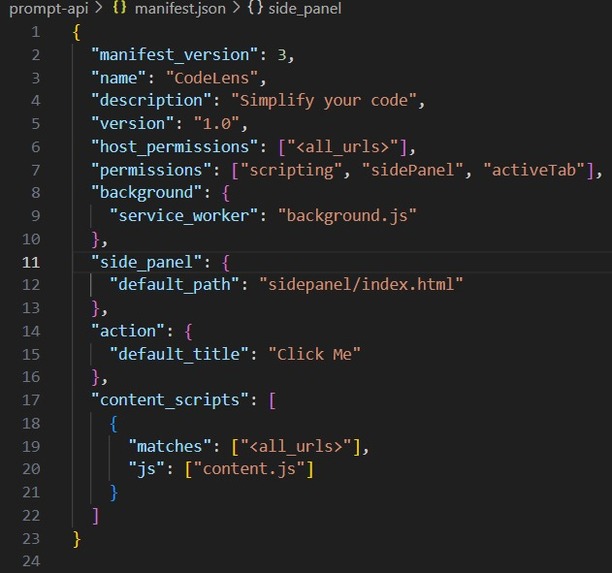
Task: Click the "default_title" key
Action: click(179, 354)
